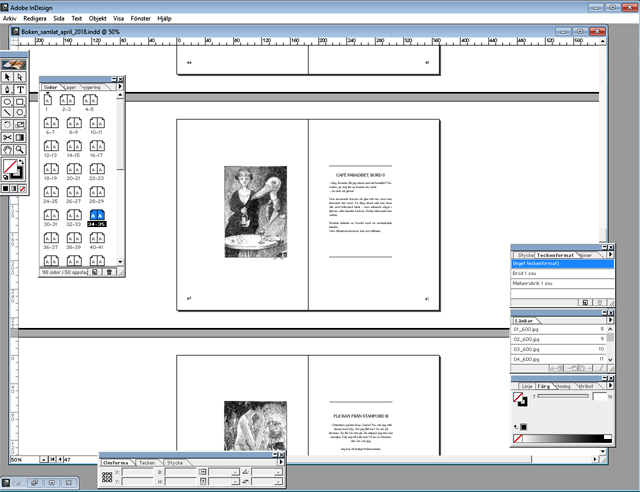
Task: Select spread 2-3 thumbnail in Sidor
Action: (x=67, y=100)
